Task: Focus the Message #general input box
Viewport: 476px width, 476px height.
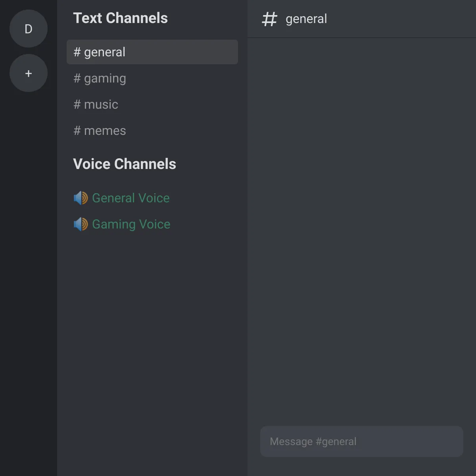Action: click(362, 441)
